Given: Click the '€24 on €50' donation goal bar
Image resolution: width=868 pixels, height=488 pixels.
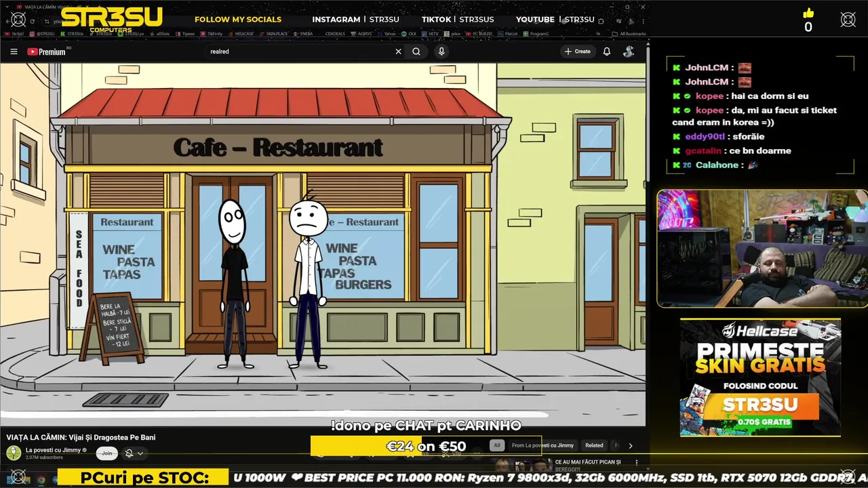Looking at the screenshot, I should (x=426, y=446).
